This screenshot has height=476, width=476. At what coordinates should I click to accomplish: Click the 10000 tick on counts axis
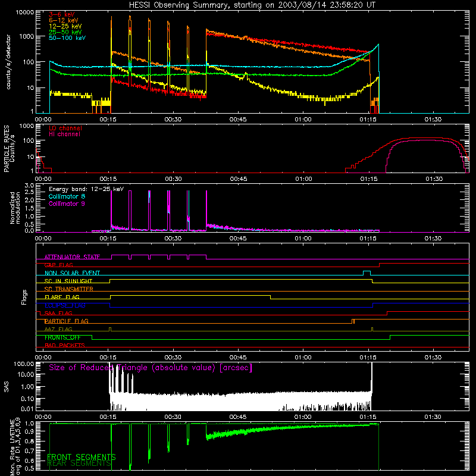point(25,12)
